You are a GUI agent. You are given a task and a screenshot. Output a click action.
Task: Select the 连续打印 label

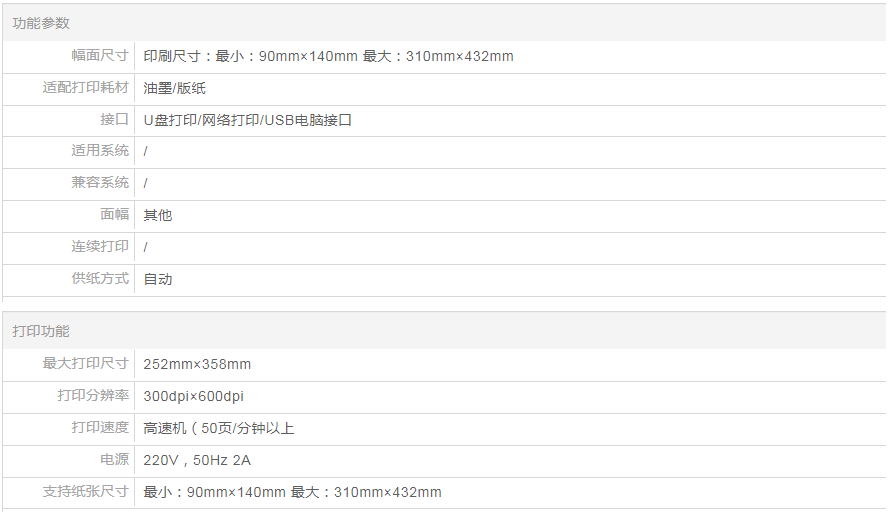click(x=100, y=246)
